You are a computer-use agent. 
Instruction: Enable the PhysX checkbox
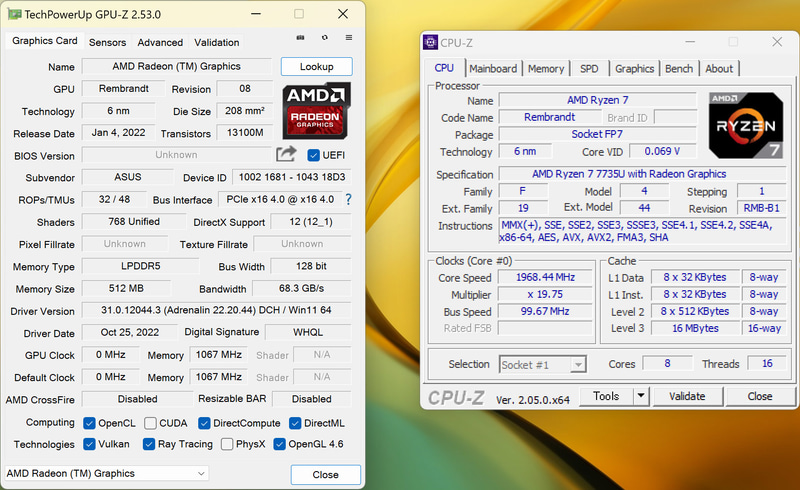tap(227, 444)
